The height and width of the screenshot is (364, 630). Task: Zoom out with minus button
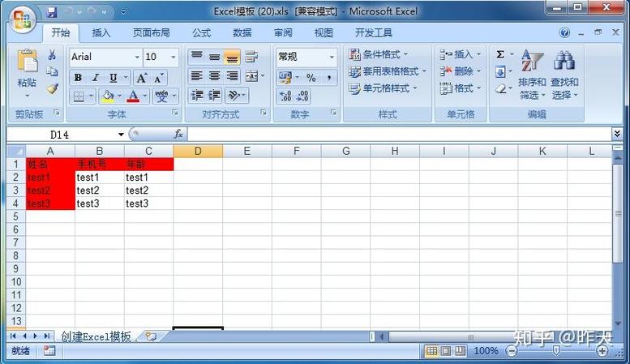pos(512,351)
